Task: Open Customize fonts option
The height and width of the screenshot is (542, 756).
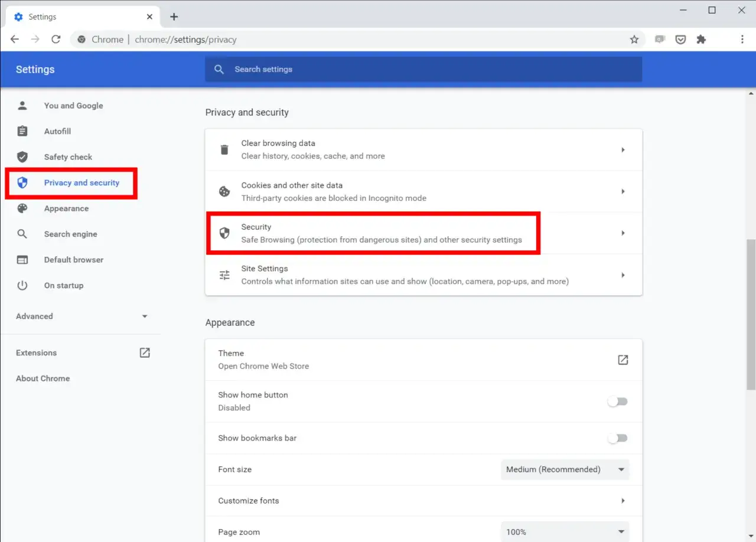Action: [423, 501]
